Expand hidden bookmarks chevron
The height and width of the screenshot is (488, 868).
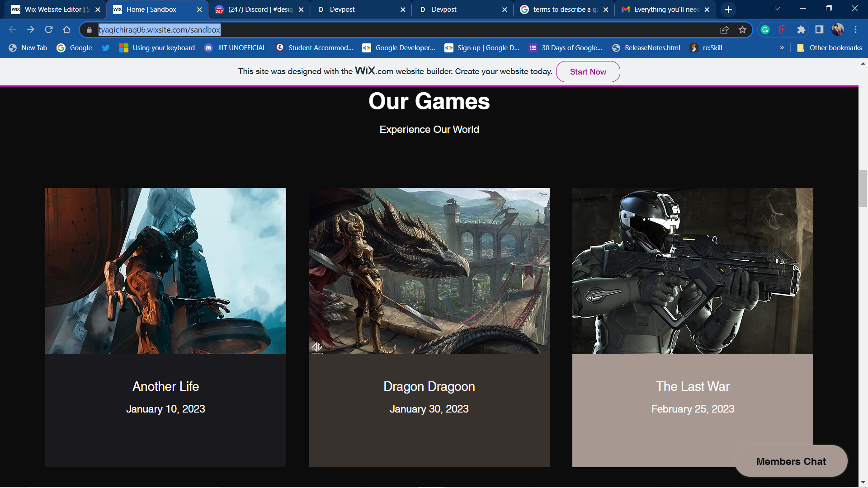point(782,48)
